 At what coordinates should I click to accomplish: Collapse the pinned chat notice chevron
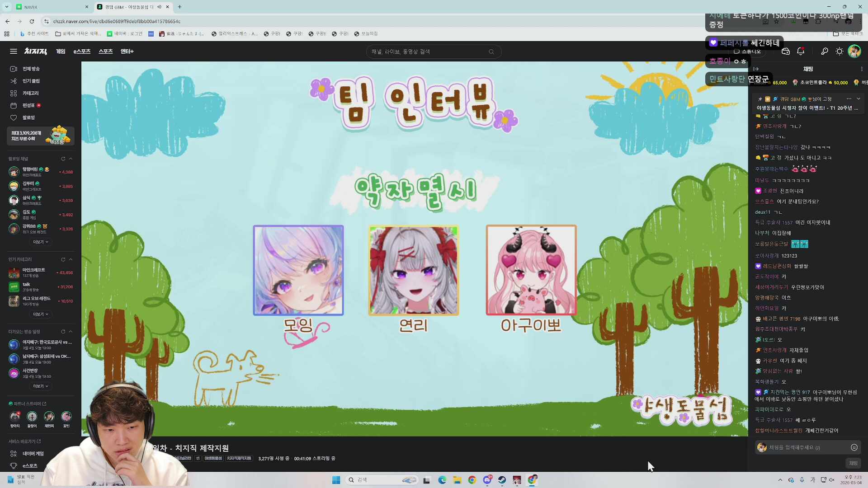(859, 99)
